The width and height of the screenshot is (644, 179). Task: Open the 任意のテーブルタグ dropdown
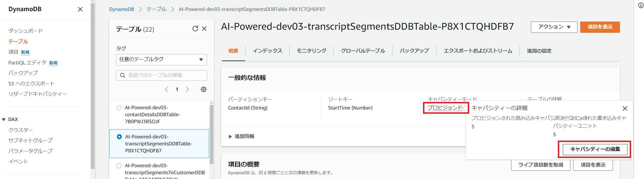click(161, 60)
